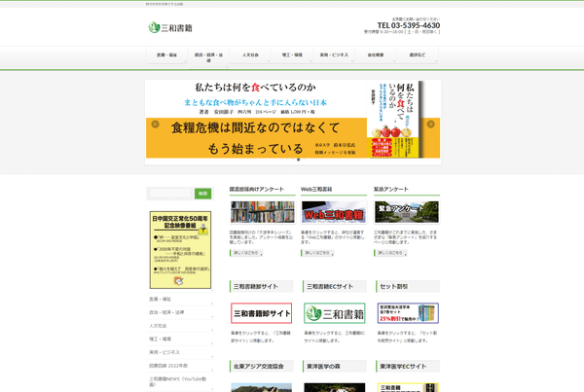Image resolution: width=584 pixels, height=392 pixels.
Task: Open the 緊急アンケート banner image
Action: coord(407,212)
